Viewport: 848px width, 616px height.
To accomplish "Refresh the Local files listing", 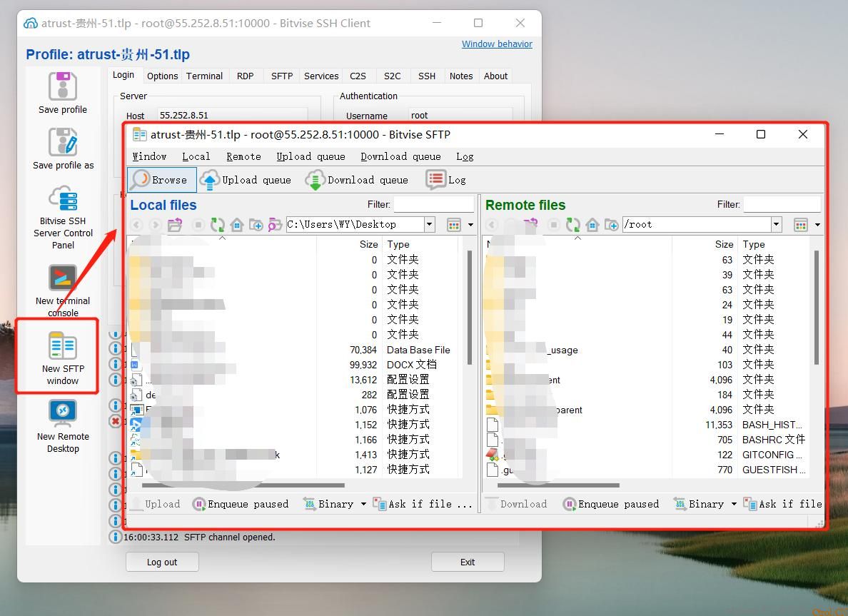I will pyautogui.click(x=218, y=224).
